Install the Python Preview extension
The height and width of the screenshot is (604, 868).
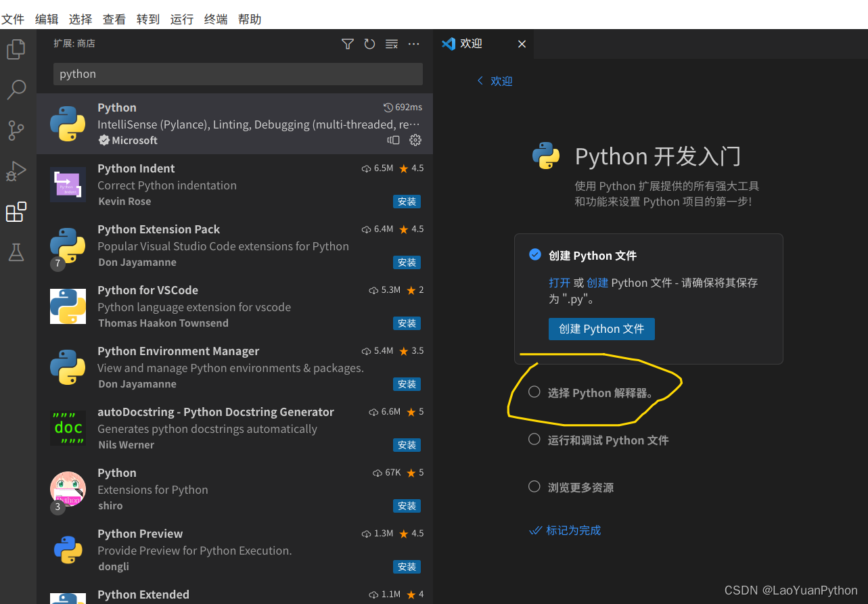tap(407, 567)
